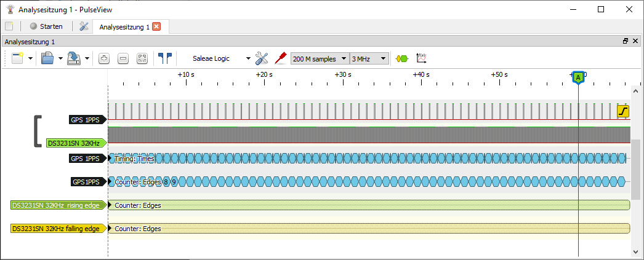The height and width of the screenshot is (260, 644).
Task: Close the Analysesitzung 1 tab
Action: (x=156, y=26)
